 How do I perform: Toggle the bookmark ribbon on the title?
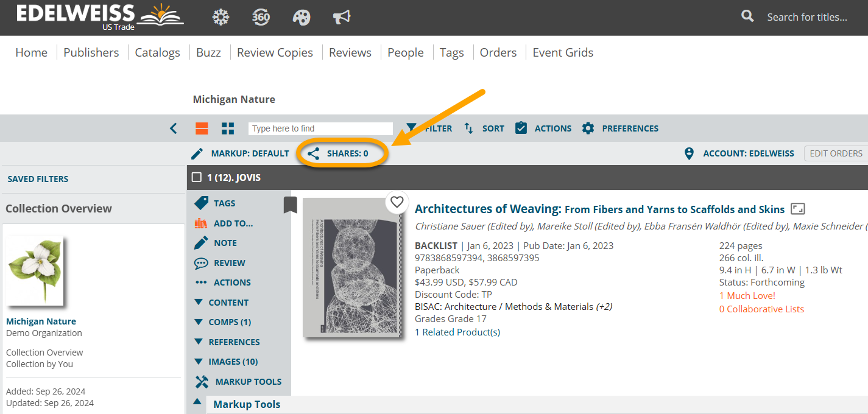(x=290, y=205)
